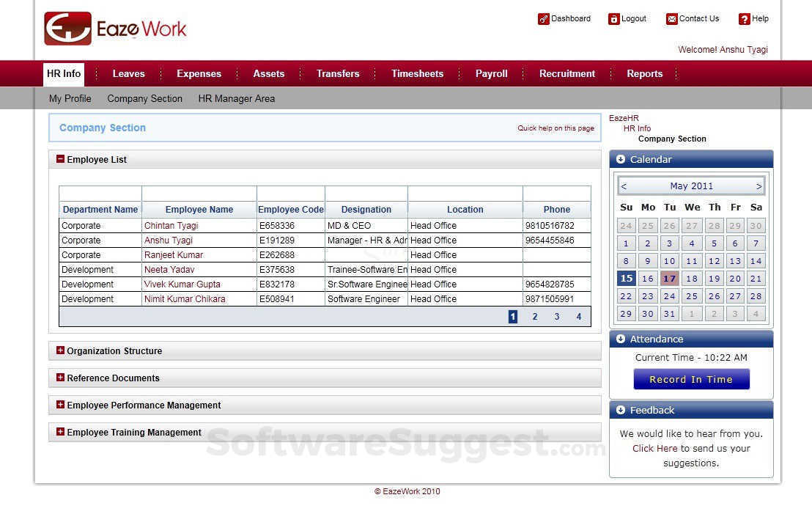Expand the Reference Documents section
Image resolution: width=812 pixels, height=514 pixels.
tap(61, 377)
